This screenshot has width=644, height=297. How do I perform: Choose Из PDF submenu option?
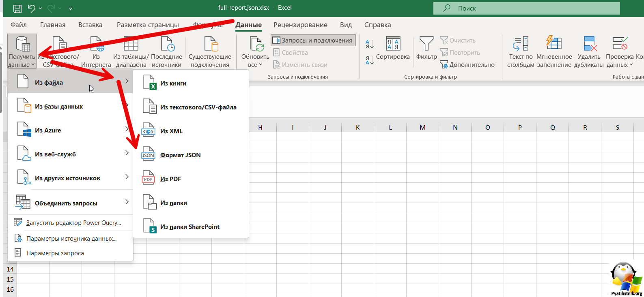coord(191,179)
